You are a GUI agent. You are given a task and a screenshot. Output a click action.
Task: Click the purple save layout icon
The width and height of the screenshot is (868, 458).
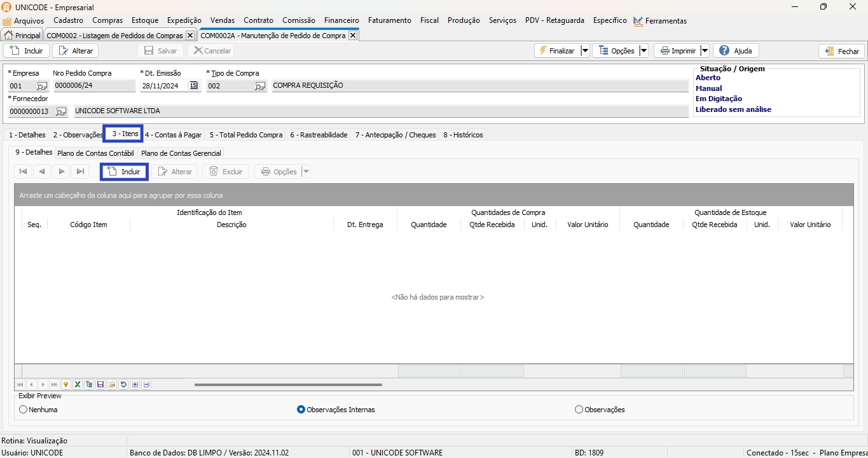coord(100,385)
